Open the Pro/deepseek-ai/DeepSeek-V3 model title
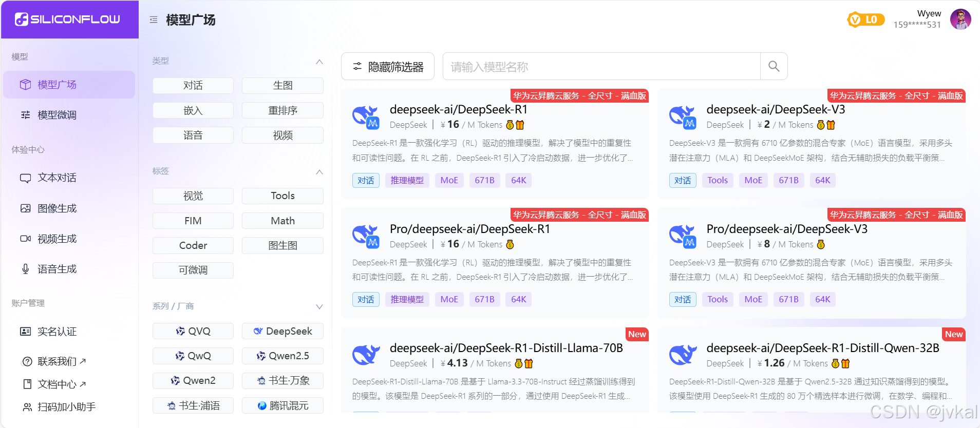 tap(787, 229)
